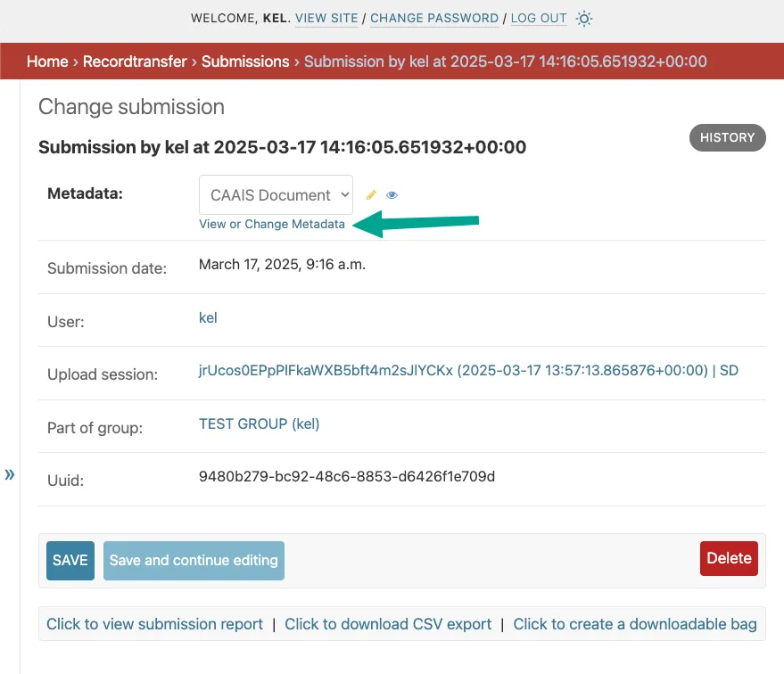
Task: Click the Uuid value 9480b279-bc92-48c6-8853-d6426f1e709d
Action: point(347,476)
